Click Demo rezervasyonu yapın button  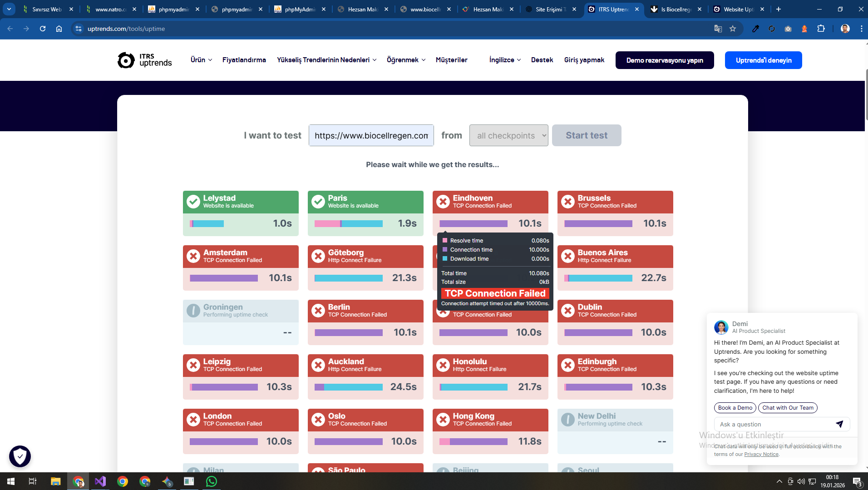(665, 60)
